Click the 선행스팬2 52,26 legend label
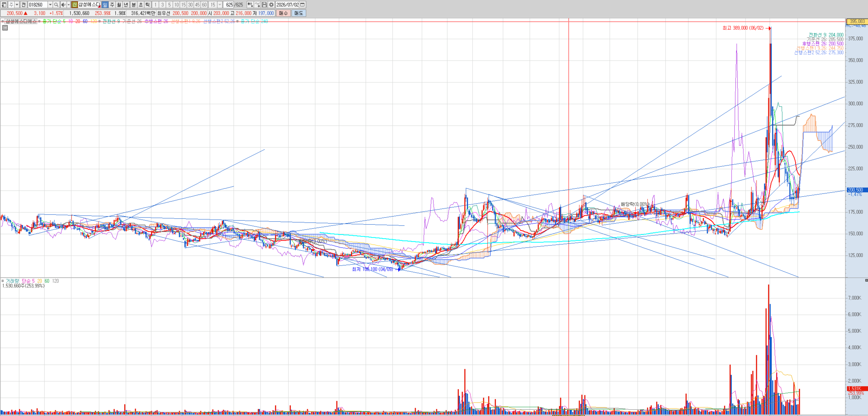 pos(219,21)
